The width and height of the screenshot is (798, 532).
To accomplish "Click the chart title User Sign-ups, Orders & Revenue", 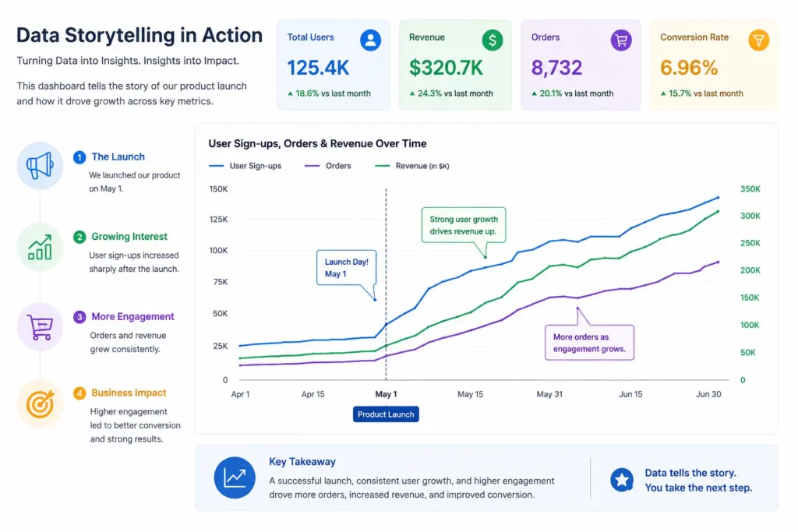I will [318, 144].
